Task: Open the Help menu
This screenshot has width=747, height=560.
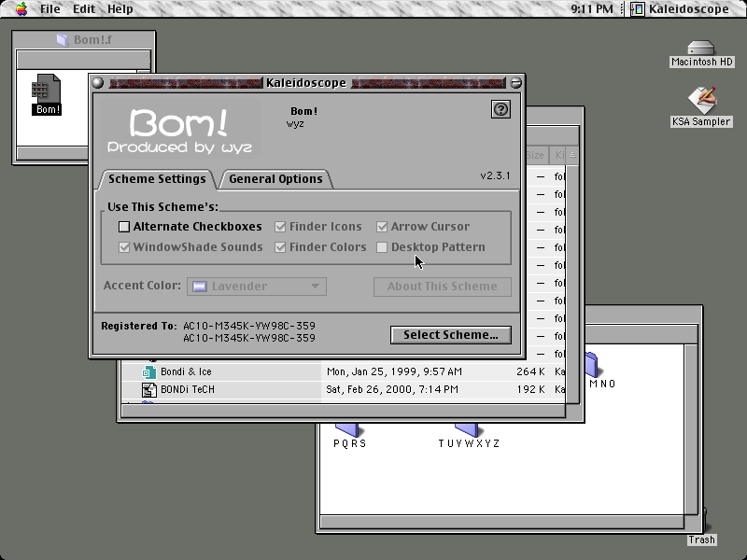Action: 120,9
